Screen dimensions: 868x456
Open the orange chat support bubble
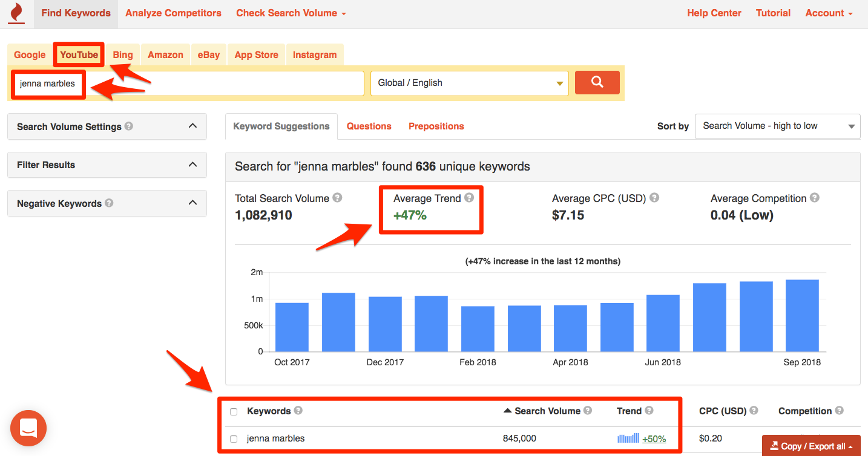point(28,428)
